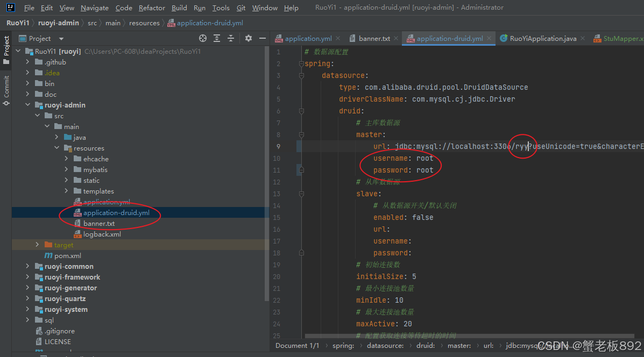This screenshot has height=357, width=644.
Task: Expand the bin folder
Action: tap(27, 83)
